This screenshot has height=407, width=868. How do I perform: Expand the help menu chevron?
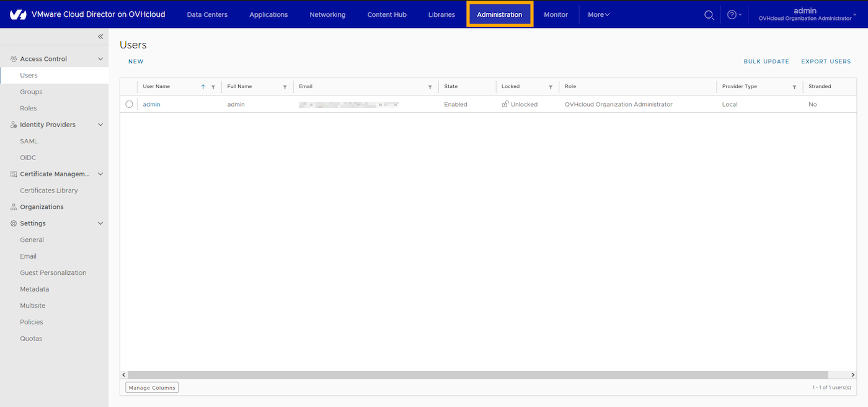click(x=740, y=15)
